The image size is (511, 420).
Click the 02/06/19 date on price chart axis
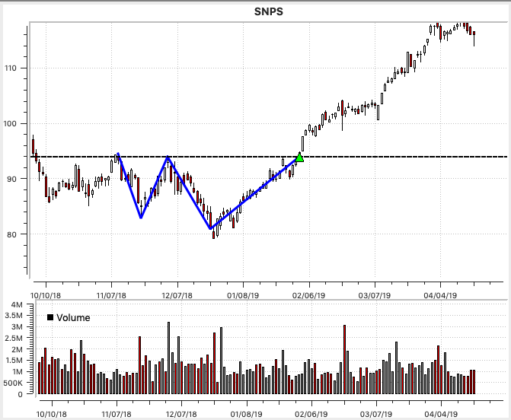tap(309, 296)
